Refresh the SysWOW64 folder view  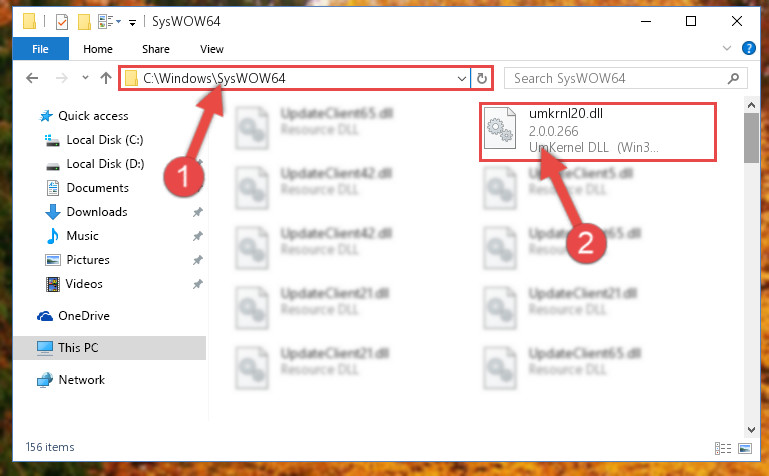click(x=482, y=78)
